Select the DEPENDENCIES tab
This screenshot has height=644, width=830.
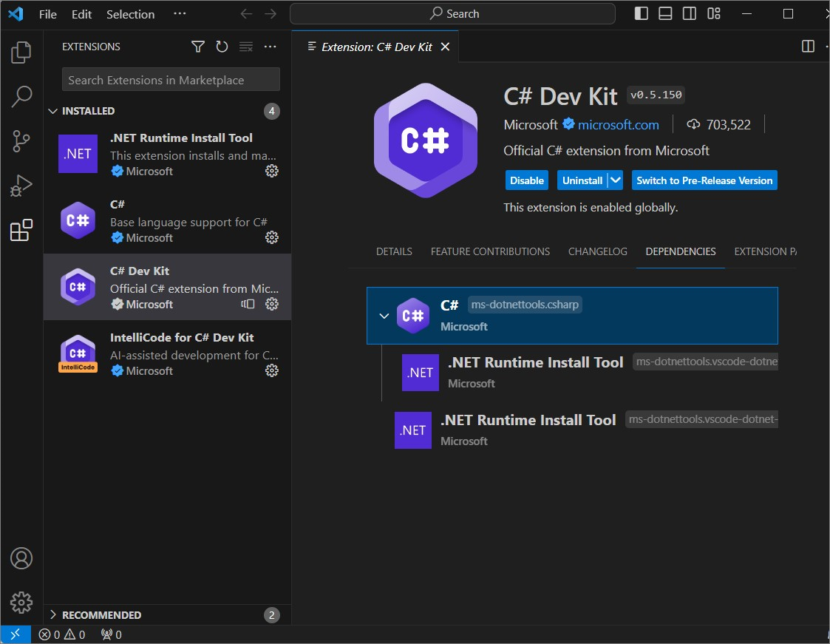pos(680,251)
